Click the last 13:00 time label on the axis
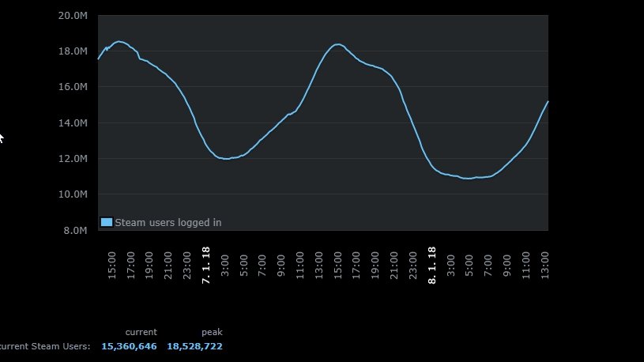Image resolution: width=644 pixels, height=362 pixels. point(545,265)
